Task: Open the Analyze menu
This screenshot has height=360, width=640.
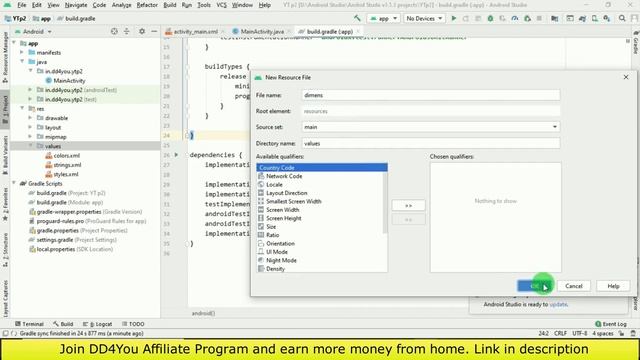Action: pyautogui.click(x=122, y=5)
